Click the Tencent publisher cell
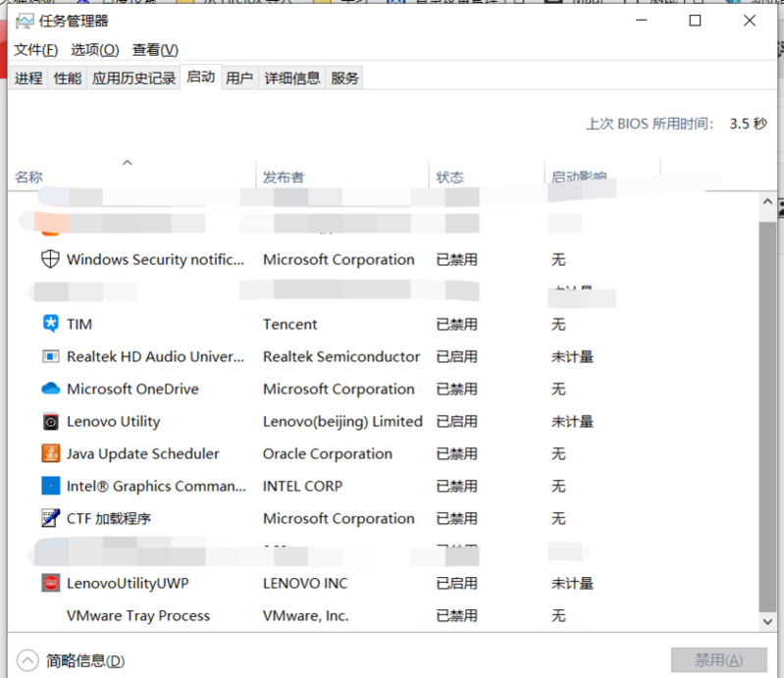This screenshot has height=678, width=784. 290,324
